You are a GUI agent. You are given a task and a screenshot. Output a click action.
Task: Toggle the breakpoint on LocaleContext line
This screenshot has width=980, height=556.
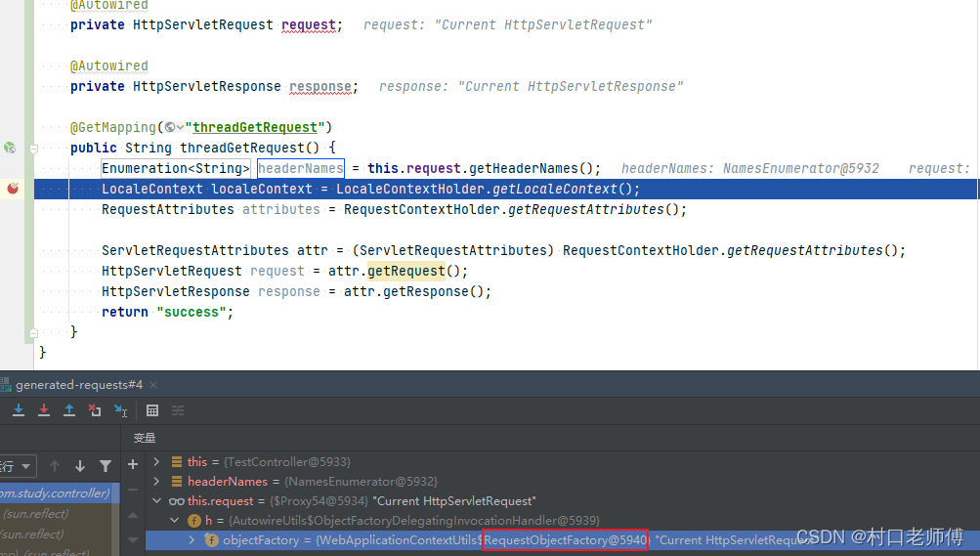pyautogui.click(x=13, y=188)
